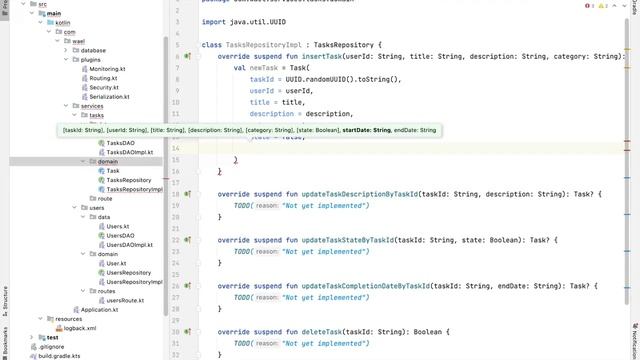Collapse the main source folder
This screenshot has width=640, height=360.
tap(32, 13)
